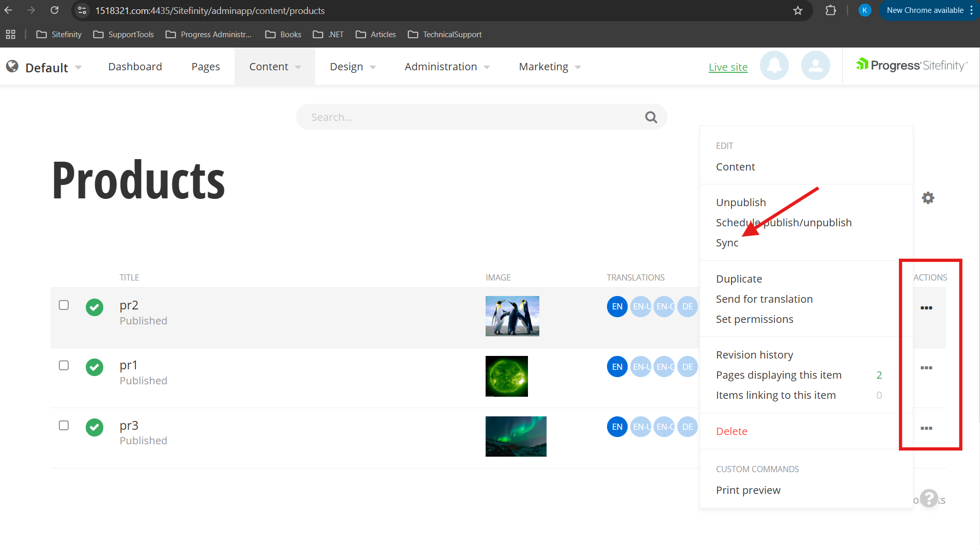Image resolution: width=980 pixels, height=545 pixels.
Task: Select EN translation badge for pr3
Action: tap(617, 427)
